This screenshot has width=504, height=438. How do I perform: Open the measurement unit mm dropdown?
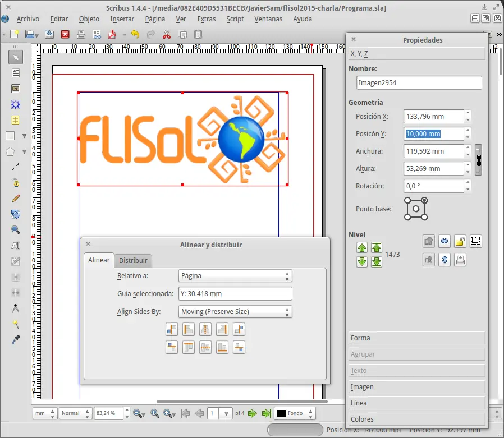tap(45, 413)
